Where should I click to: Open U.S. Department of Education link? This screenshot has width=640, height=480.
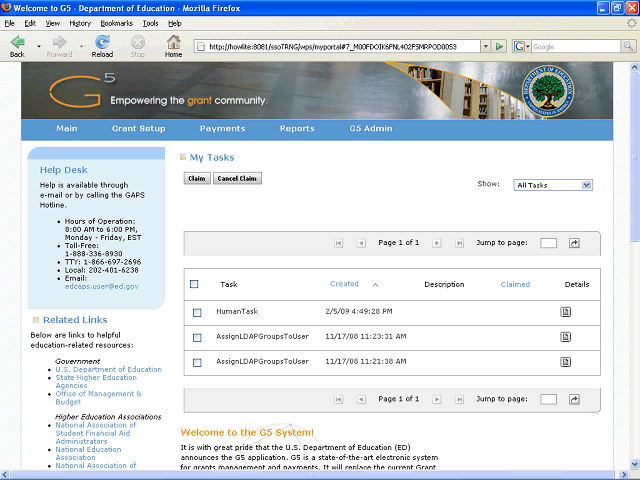coord(109,369)
